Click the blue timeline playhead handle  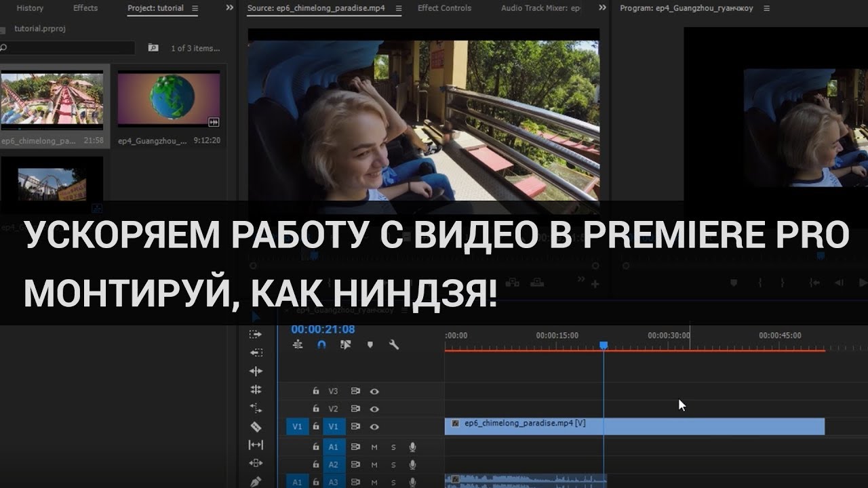(x=604, y=346)
